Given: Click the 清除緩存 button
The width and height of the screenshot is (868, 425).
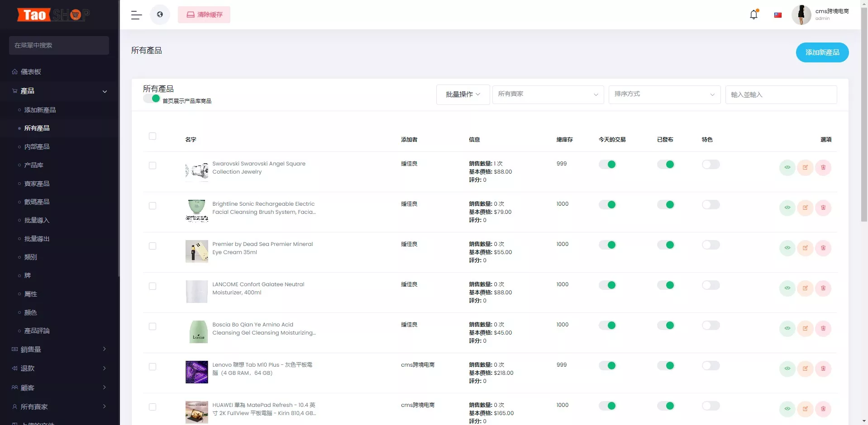Looking at the screenshot, I should click(x=204, y=14).
